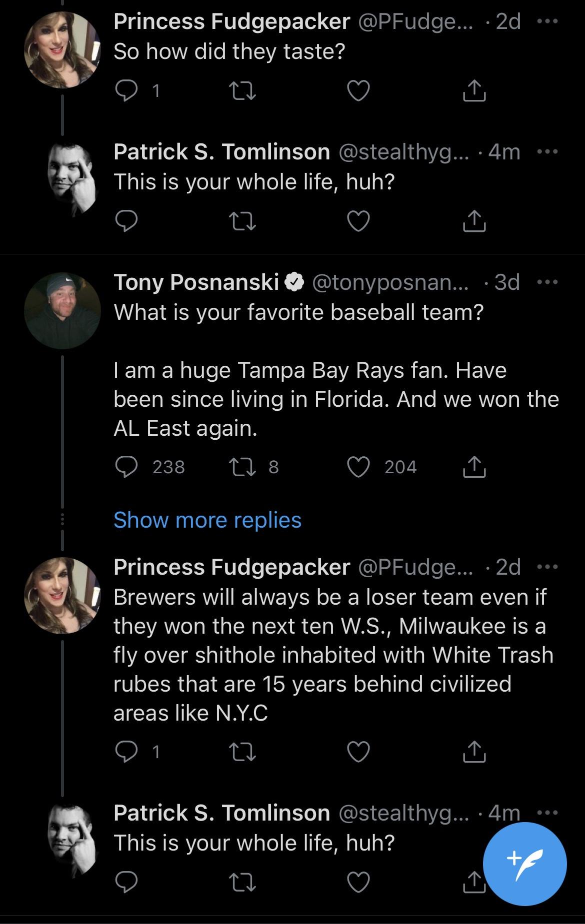Open Tony Posnanski's profile via name
Viewport: 585px width, 924px height.
point(196,282)
